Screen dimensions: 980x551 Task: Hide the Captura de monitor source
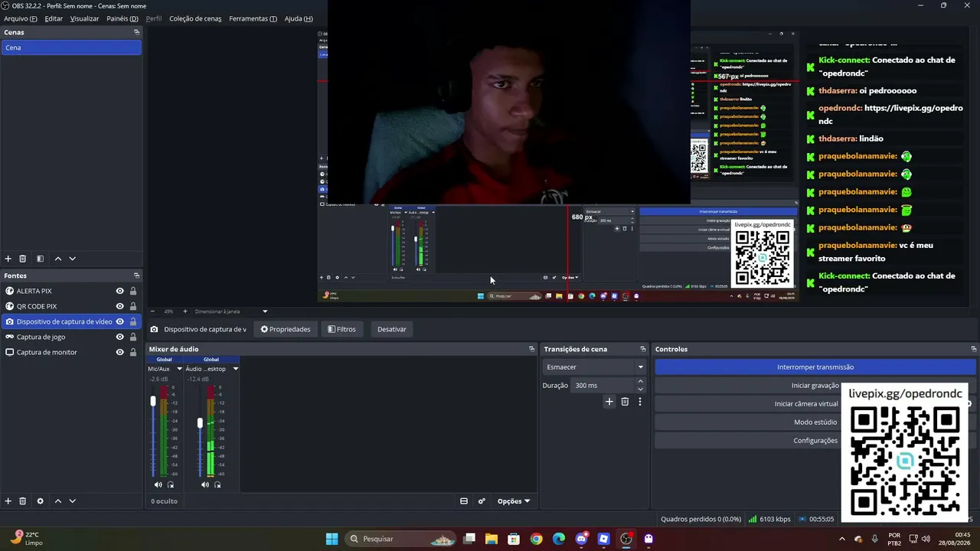click(119, 352)
